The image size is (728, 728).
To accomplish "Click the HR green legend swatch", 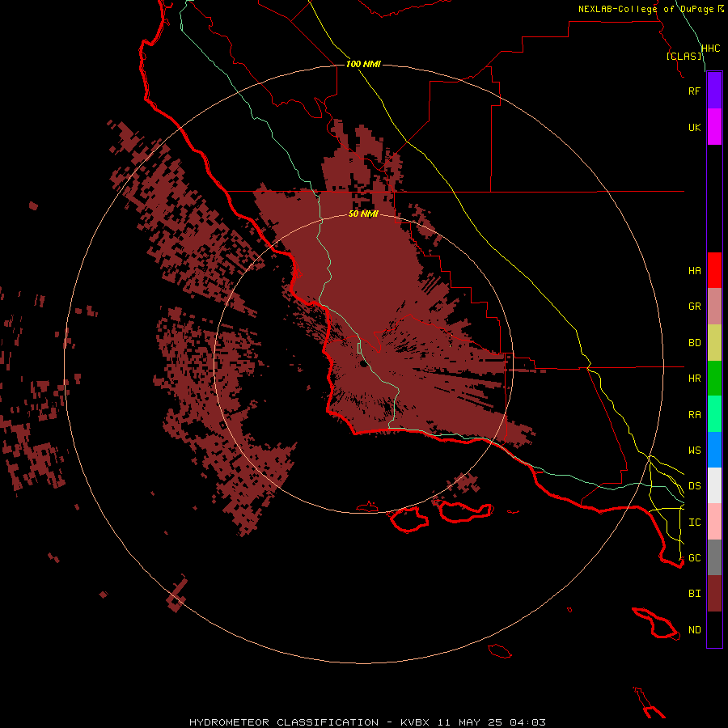I will pos(714,379).
